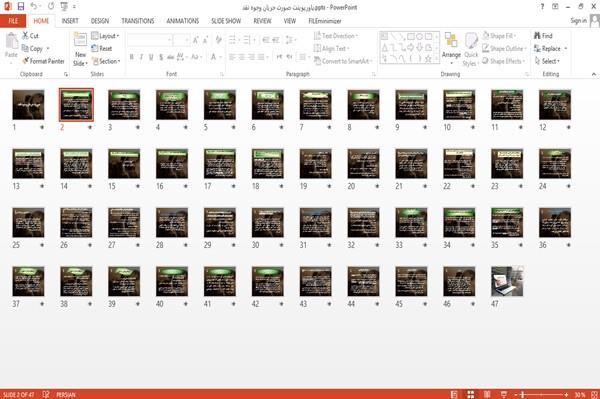Click the Increase Font Size icon
The image size is (600, 399).
pyautogui.click(x=196, y=40)
